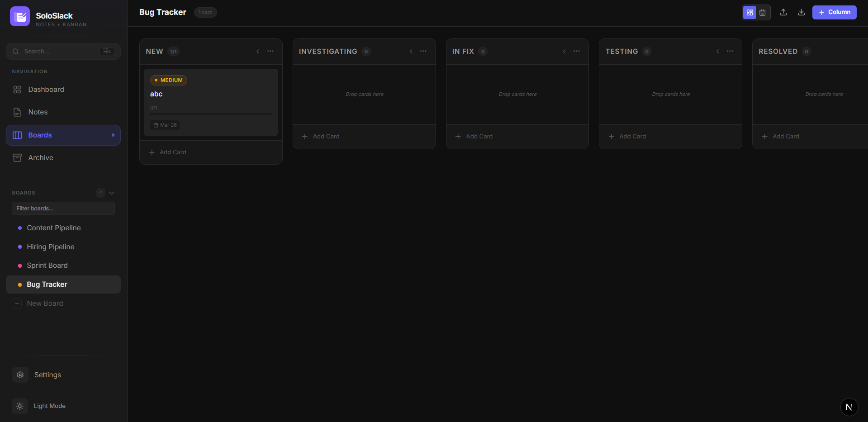Click the Dashboard grid icon
868x422 pixels.
pyautogui.click(x=17, y=90)
